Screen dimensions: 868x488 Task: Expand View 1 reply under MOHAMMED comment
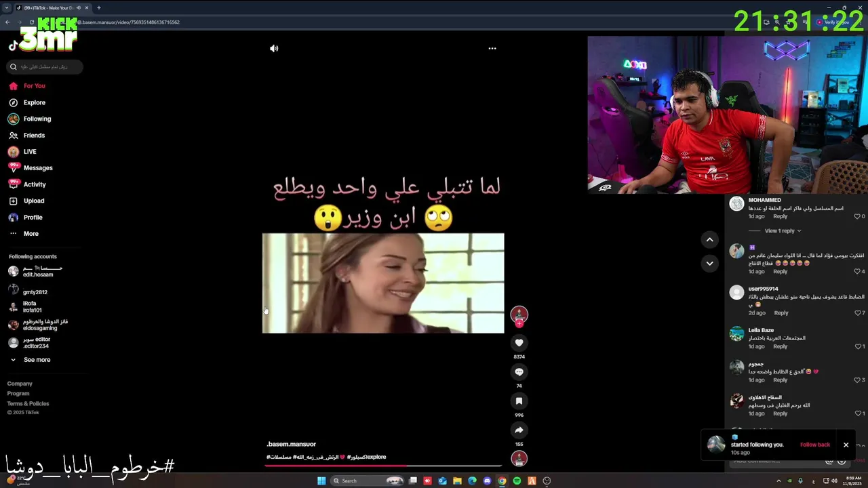point(783,231)
